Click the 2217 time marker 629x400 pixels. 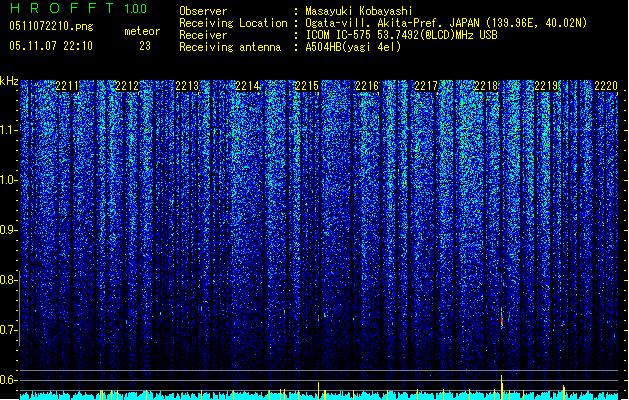pos(426,86)
